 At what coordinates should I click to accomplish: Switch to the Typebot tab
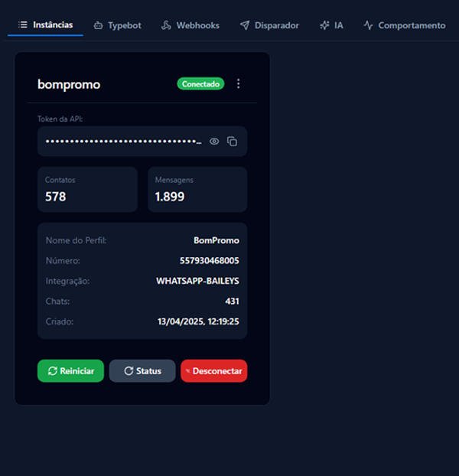(x=117, y=25)
